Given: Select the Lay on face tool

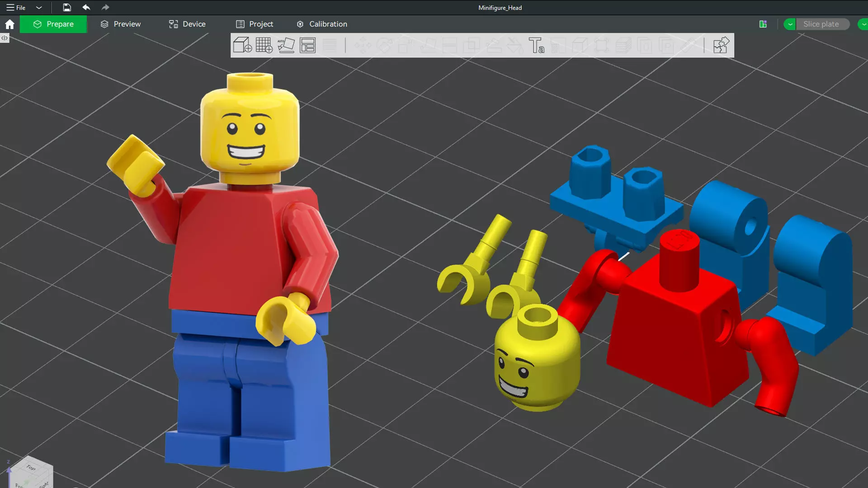Looking at the screenshot, I should point(428,45).
